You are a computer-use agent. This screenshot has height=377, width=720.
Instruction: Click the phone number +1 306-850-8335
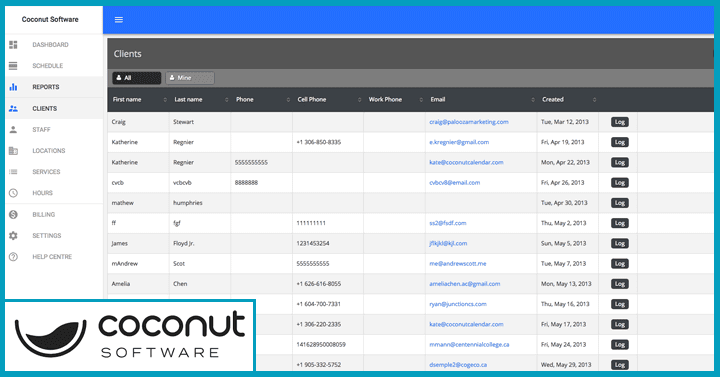pos(319,142)
